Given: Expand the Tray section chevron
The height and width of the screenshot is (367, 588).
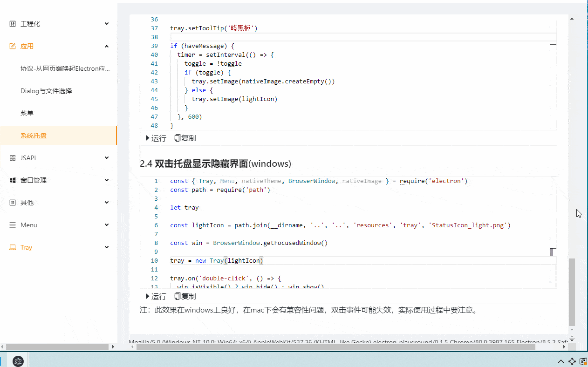Looking at the screenshot, I should [107, 247].
